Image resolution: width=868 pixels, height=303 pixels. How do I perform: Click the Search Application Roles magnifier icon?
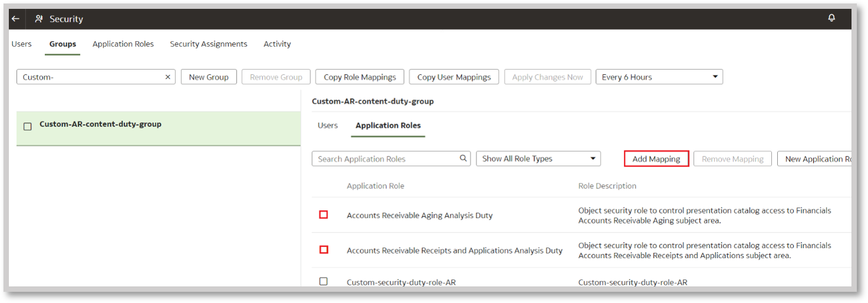click(463, 158)
